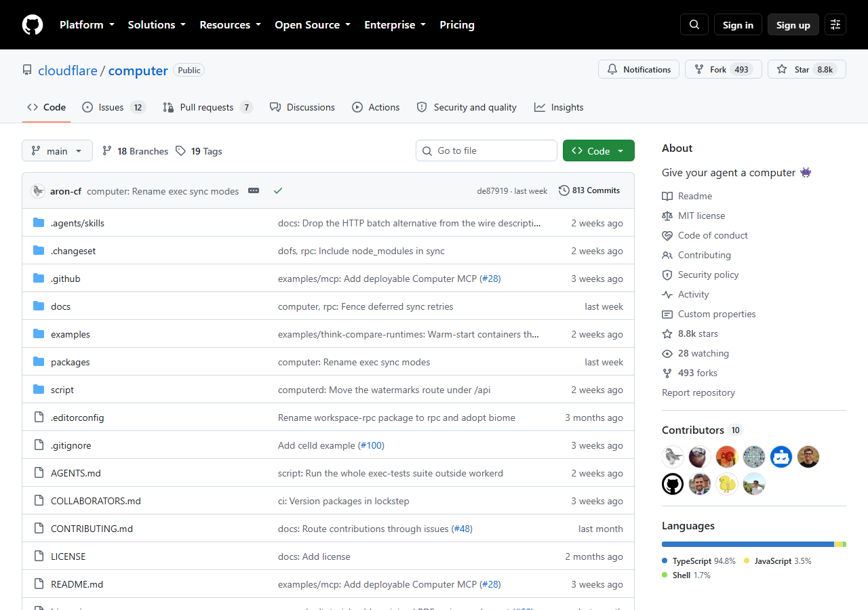Open the AGENTS.md file
Screen dimensions: 868x610
(76, 473)
